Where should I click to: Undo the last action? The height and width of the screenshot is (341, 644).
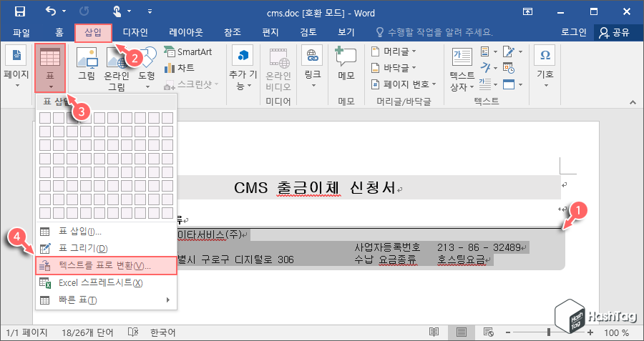tap(51, 12)
